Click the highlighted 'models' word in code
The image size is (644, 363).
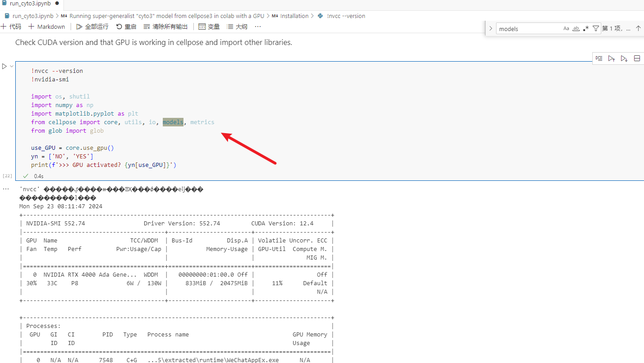point(173,122)
